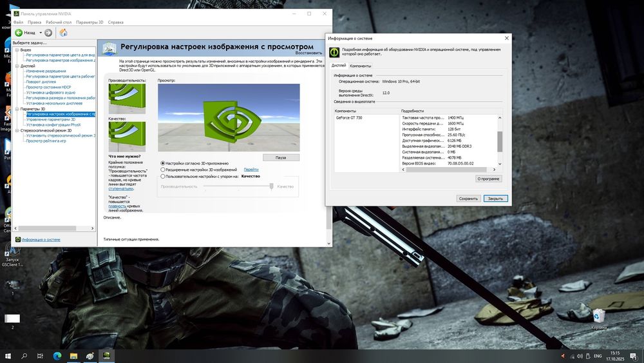The image size is (644, 363).
Task: Open the notification center icon
Action: point(634,356)
